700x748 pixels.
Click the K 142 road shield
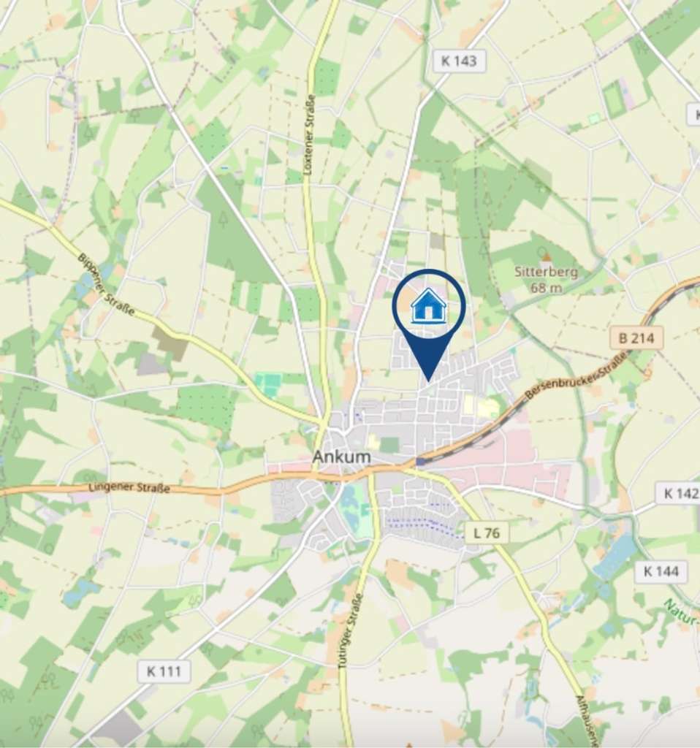point(679,493)
